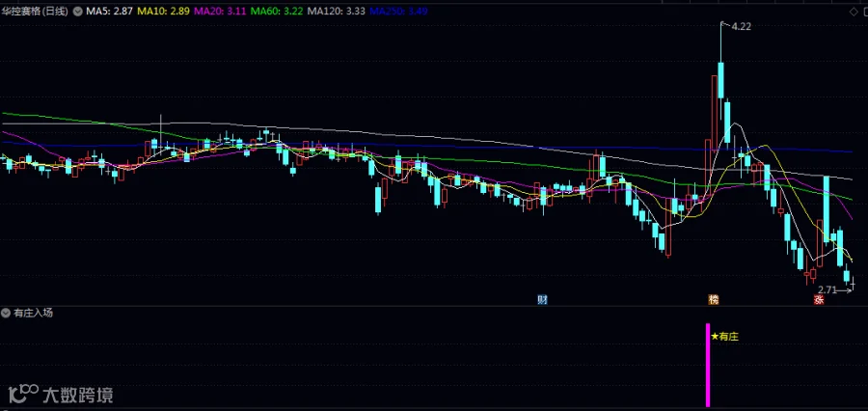Open the 财 financial event marker
Viewport: 868px width, 411px height.
point(542,300)
